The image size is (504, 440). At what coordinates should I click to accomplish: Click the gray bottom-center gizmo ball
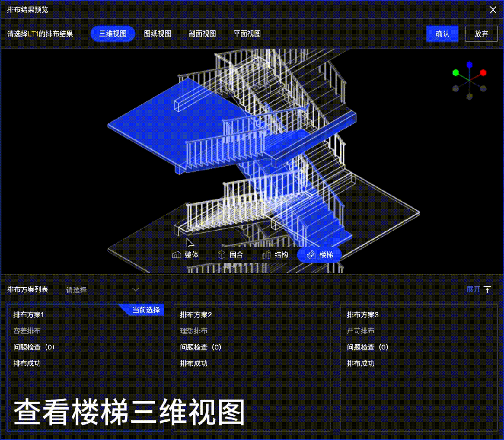(469, 97)
